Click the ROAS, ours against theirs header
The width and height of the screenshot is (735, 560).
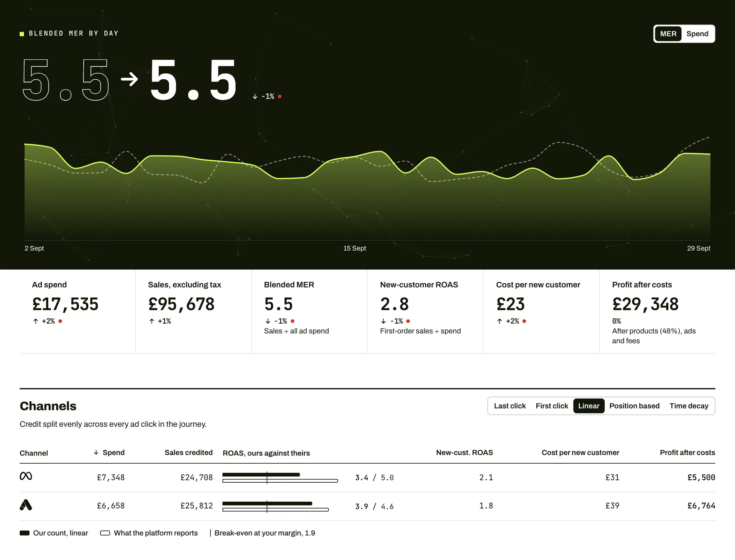tap(266, 453)
